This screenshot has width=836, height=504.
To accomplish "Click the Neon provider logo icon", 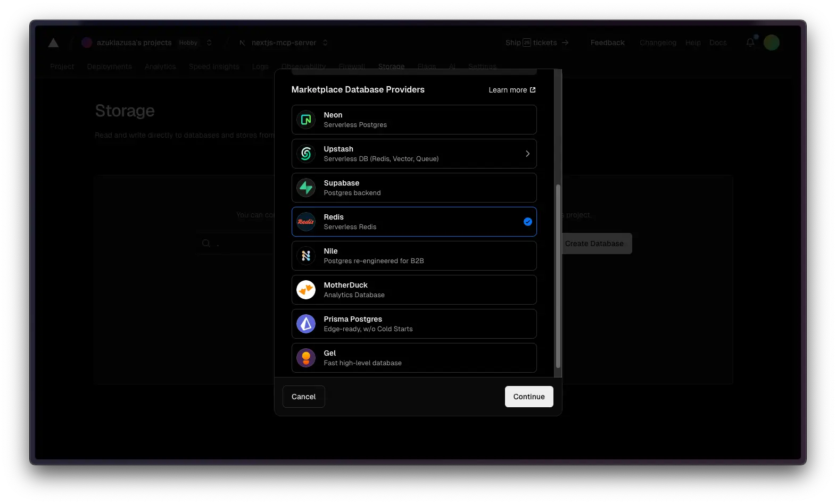I will [306, 120].
